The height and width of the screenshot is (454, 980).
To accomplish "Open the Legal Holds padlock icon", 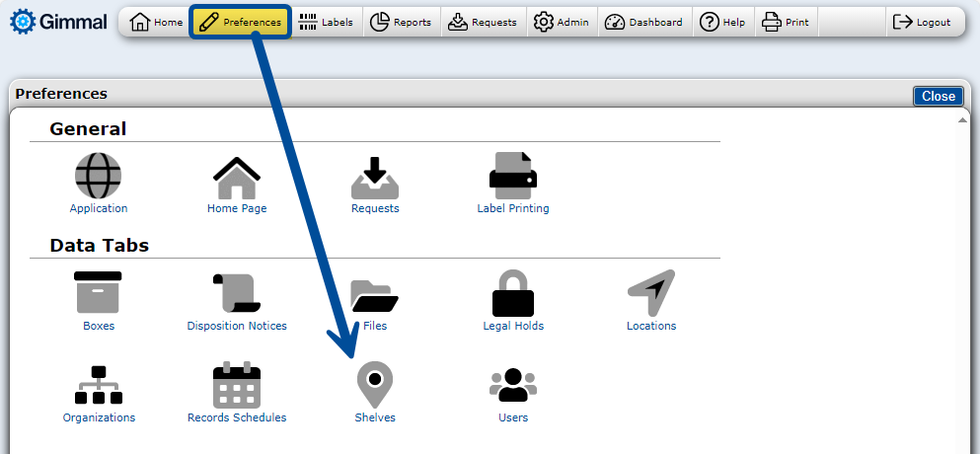I will point(513,293).
